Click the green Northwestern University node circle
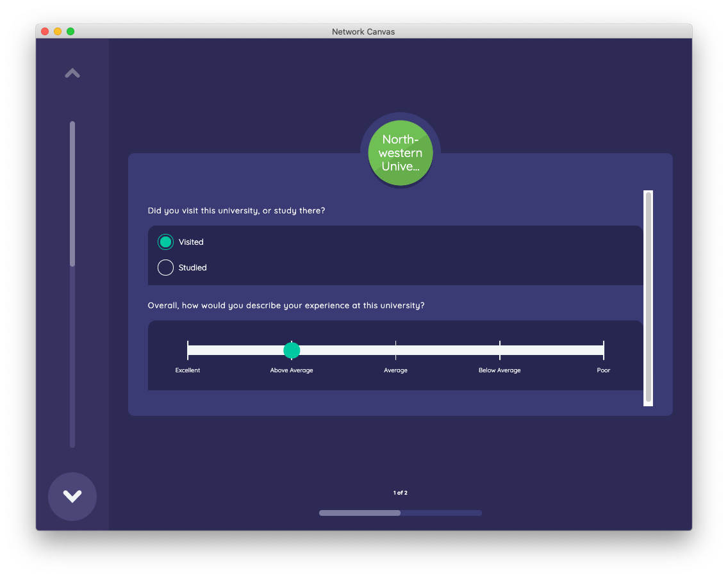This screenshot has height=578, width=728. coord(401,154)
